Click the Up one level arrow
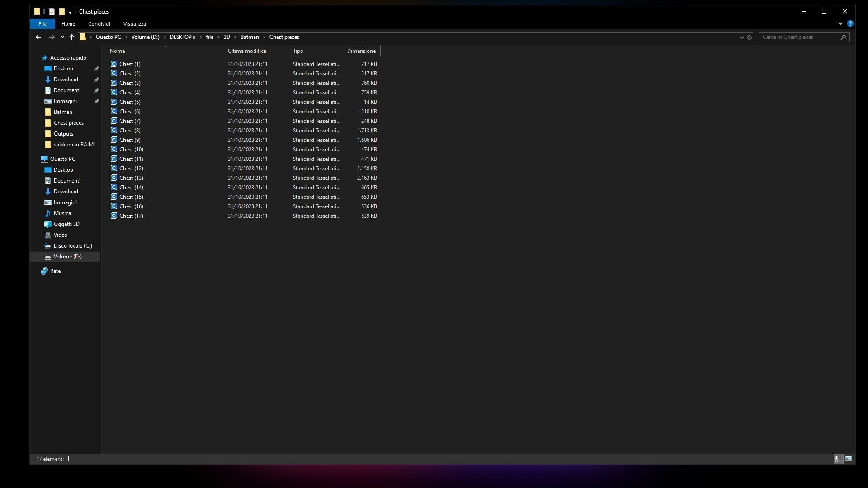Screen dimensions: 868x488 pyautogui.click(x=72, y=37)
